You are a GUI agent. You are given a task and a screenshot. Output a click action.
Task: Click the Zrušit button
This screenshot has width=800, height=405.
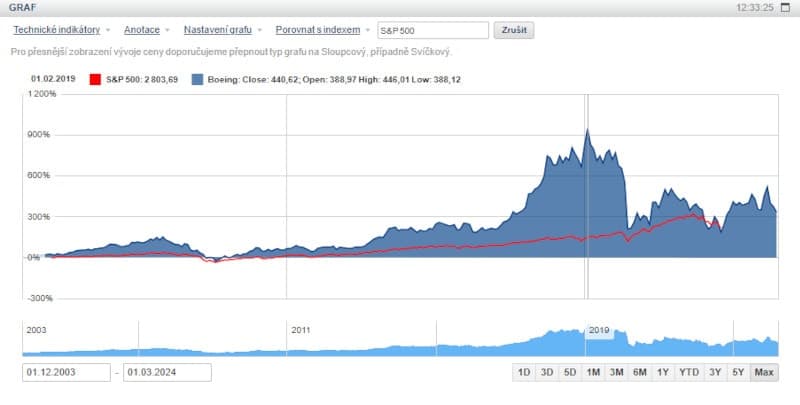tap(514, 30)
